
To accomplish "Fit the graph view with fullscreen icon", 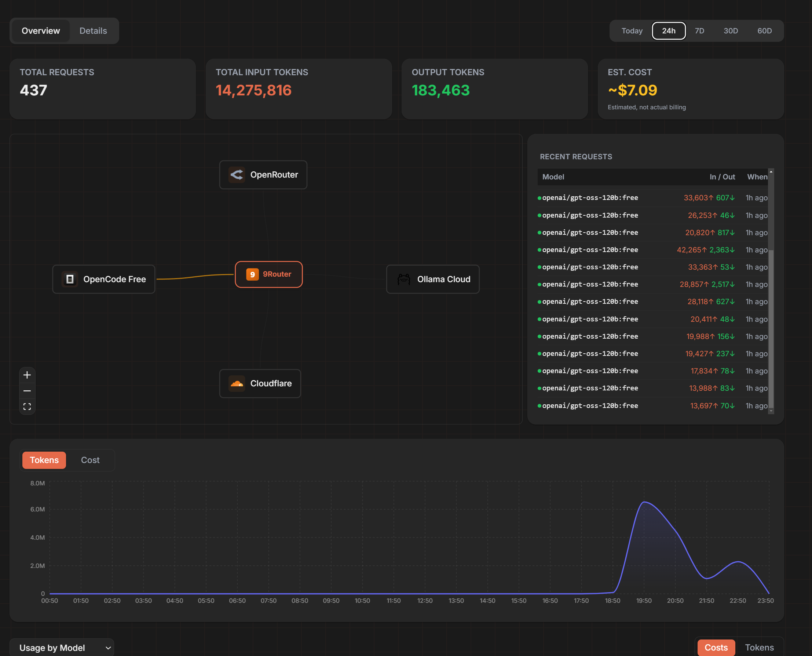I will click(x=27, y=407).
